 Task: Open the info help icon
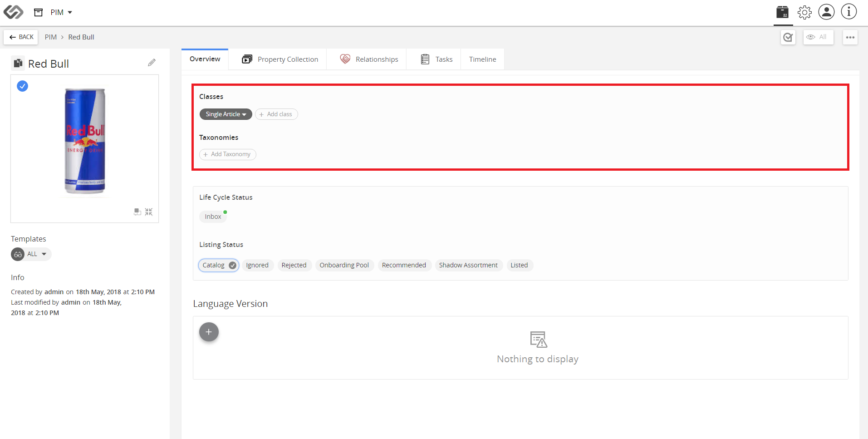tap(848, 12)
